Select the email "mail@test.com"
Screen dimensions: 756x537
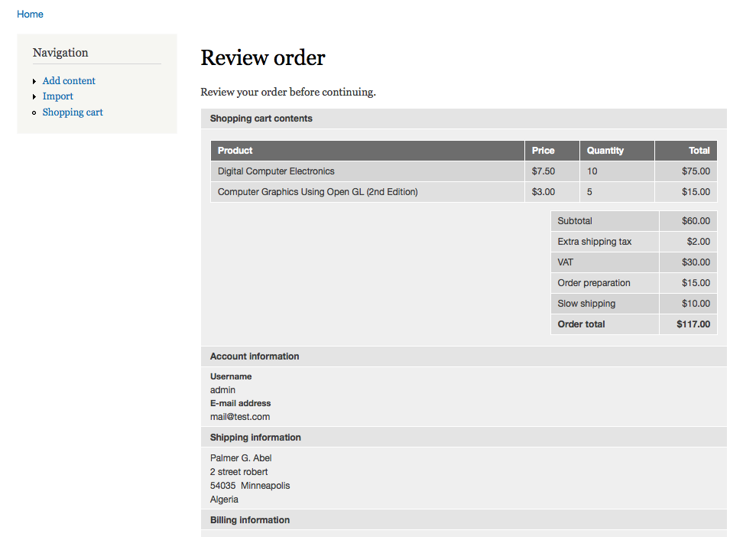pyautogui.click(x=239, y=417)
